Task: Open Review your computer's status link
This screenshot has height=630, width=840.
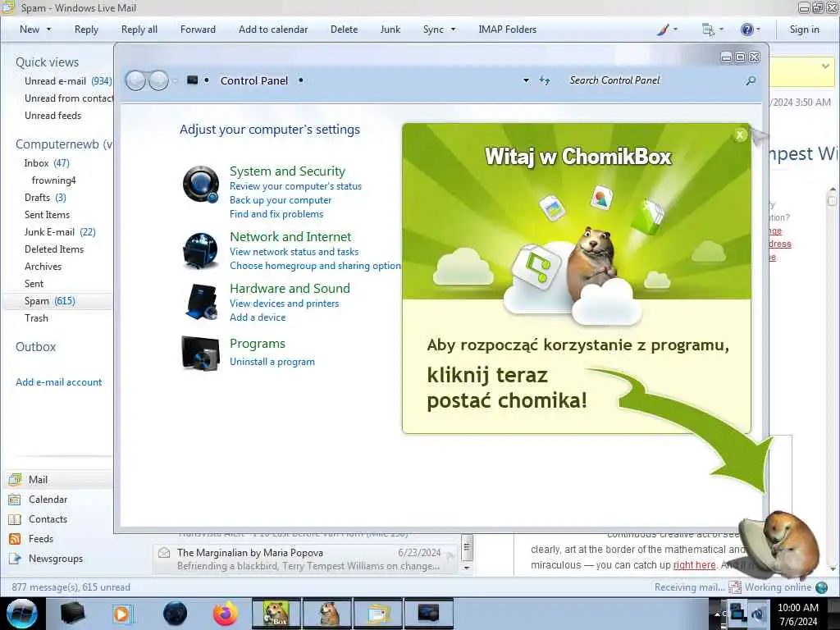Action: click(x=295, y=186)
